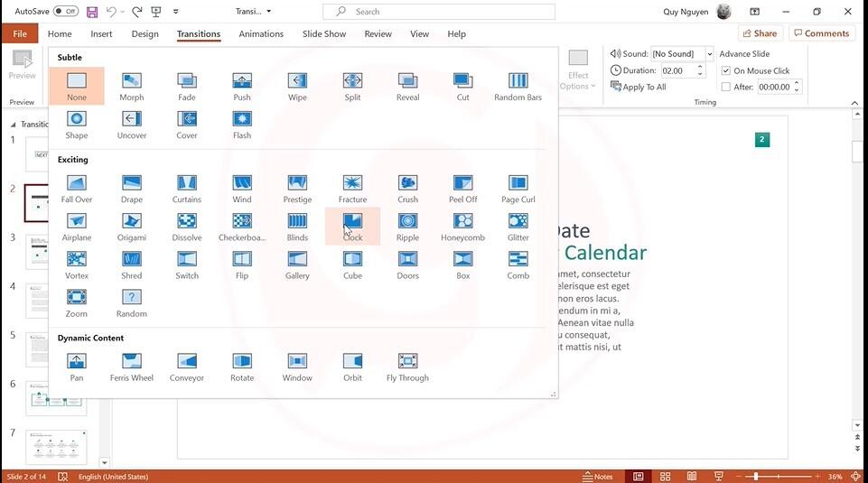The height and width of the screenshot is (483, 868).
Task: Select the Honeycomb transition
Action: pyautogui.click(x=462, y=227)
